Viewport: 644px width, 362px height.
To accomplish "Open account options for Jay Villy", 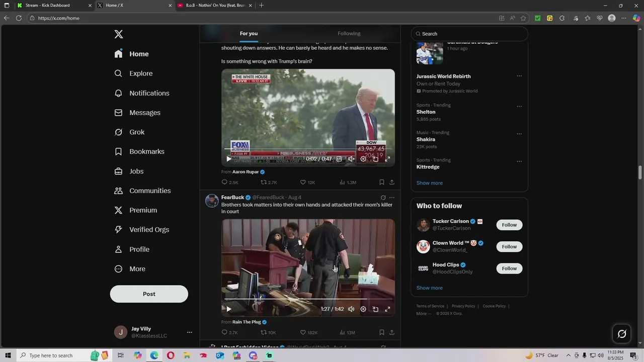I will (x=190, y=332).
